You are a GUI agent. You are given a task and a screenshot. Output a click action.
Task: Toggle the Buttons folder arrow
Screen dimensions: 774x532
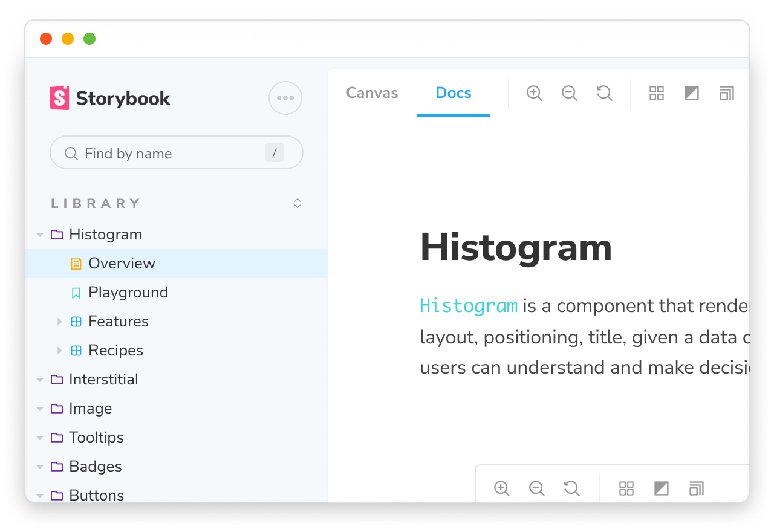(40, 496)
